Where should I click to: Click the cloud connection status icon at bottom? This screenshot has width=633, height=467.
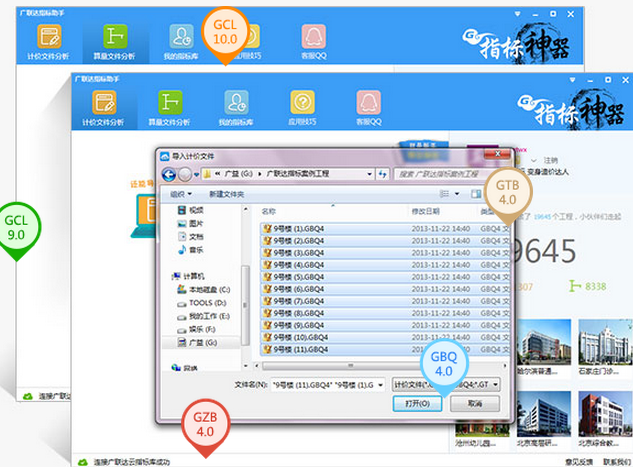tap(83, 462)
